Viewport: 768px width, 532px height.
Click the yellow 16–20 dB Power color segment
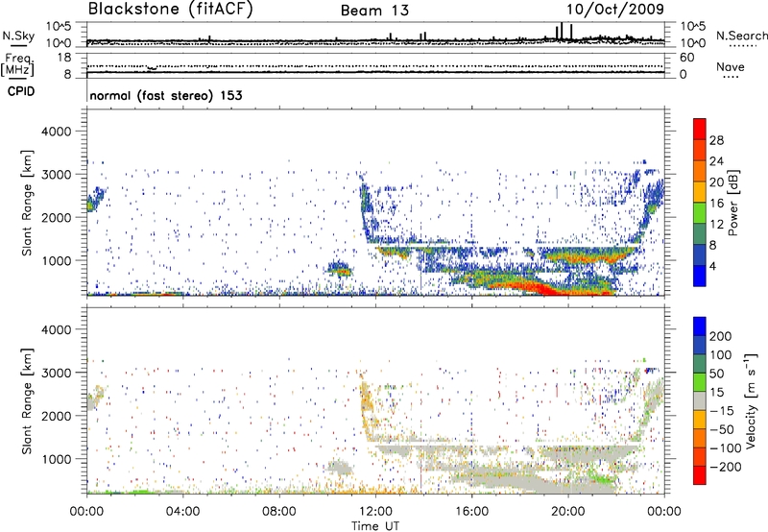coord(700,191)
